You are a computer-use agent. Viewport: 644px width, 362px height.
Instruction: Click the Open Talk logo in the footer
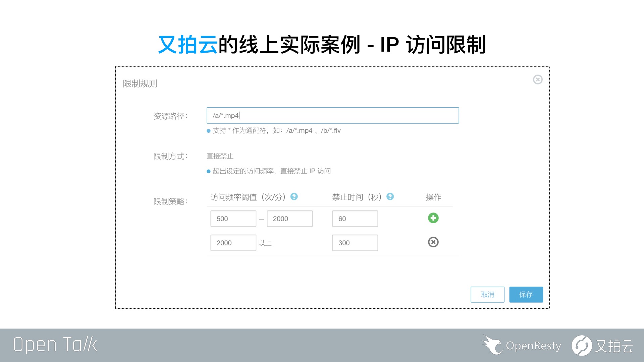55,345
